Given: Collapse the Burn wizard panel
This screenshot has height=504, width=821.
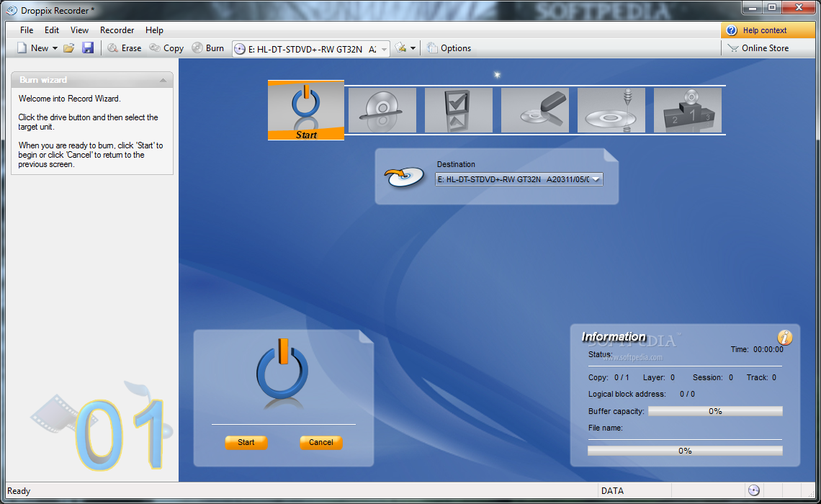Looking at the screenshot, I should click(163, 80).
